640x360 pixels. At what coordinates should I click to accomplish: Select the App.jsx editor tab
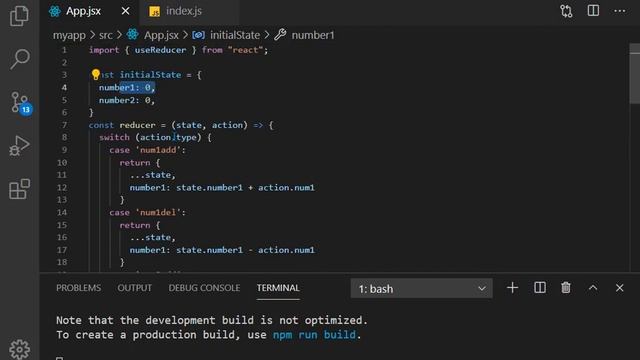[83, 11]
